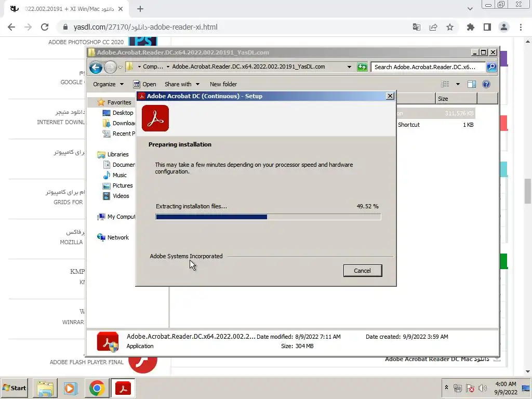Viewport: 532px width, 399px height.
Task: Translate this page icon
Action: [416, 27]
